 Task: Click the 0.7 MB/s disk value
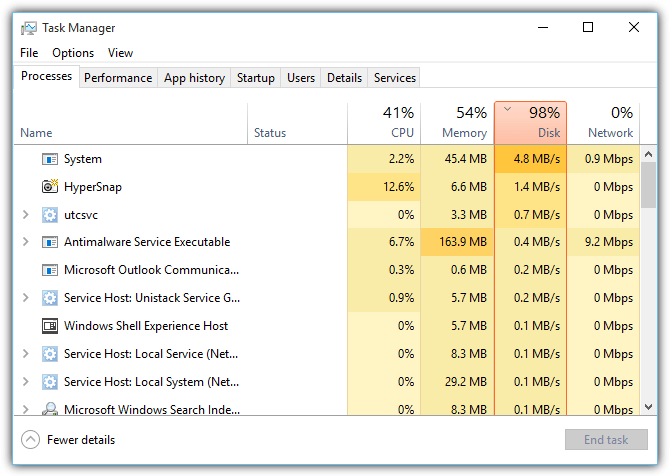(537, 214)
